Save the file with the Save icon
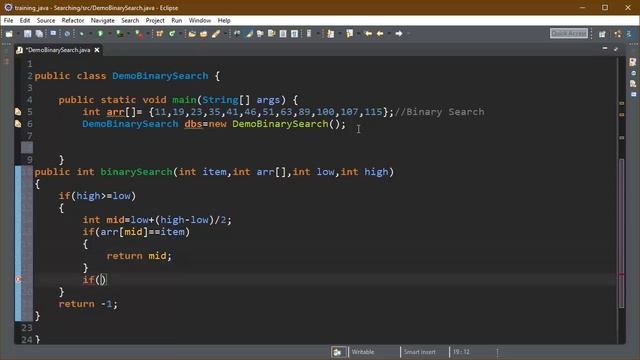 click(27, 34)
